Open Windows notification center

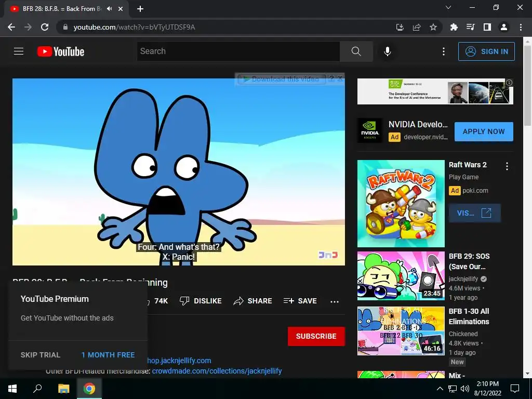coord(515,389)
